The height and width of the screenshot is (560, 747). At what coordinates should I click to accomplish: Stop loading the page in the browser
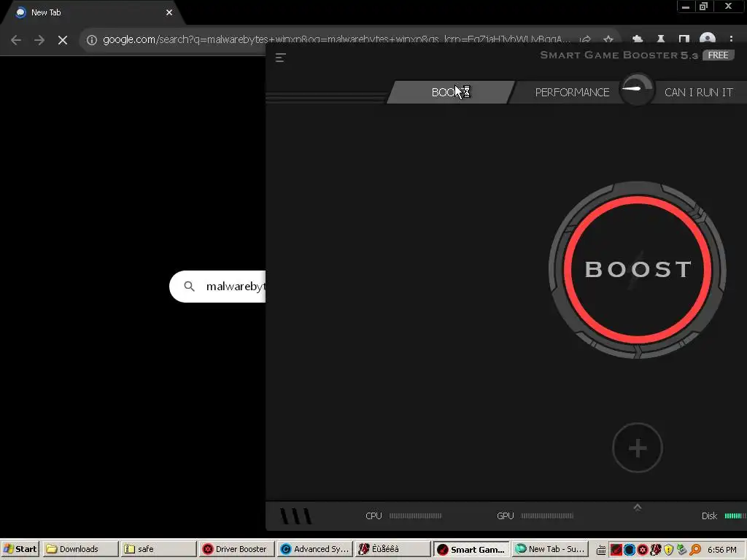(x=63, y=40)
